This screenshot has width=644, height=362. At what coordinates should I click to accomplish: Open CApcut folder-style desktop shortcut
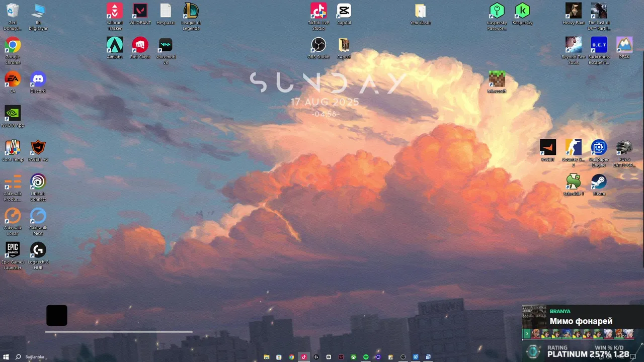344,48
